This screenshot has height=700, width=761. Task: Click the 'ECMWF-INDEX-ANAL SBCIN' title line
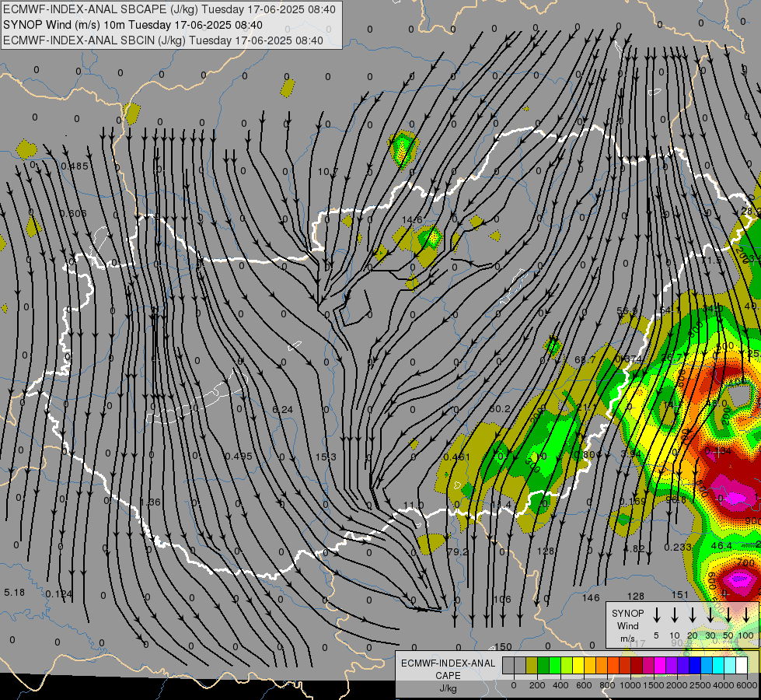click(163, 40)
